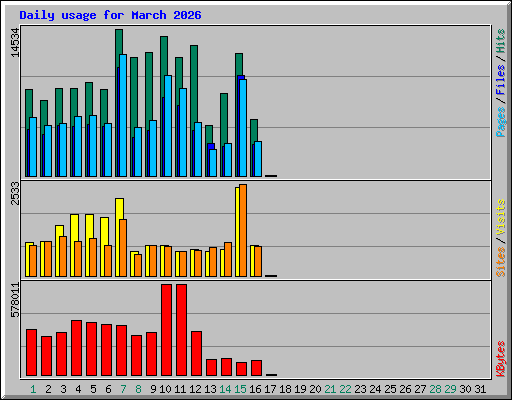The width and height of the screenshot is (512, 400).
Task: Select day 25 on the date axis
Action: (390, 389)
